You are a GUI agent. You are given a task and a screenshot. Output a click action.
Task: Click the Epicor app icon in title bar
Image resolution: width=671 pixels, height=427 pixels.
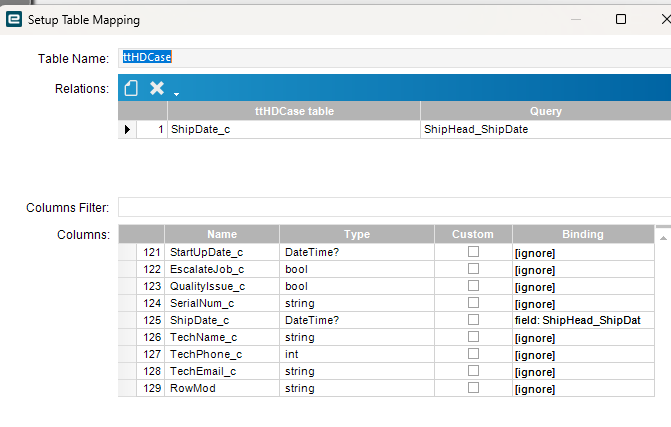(14, 19)
